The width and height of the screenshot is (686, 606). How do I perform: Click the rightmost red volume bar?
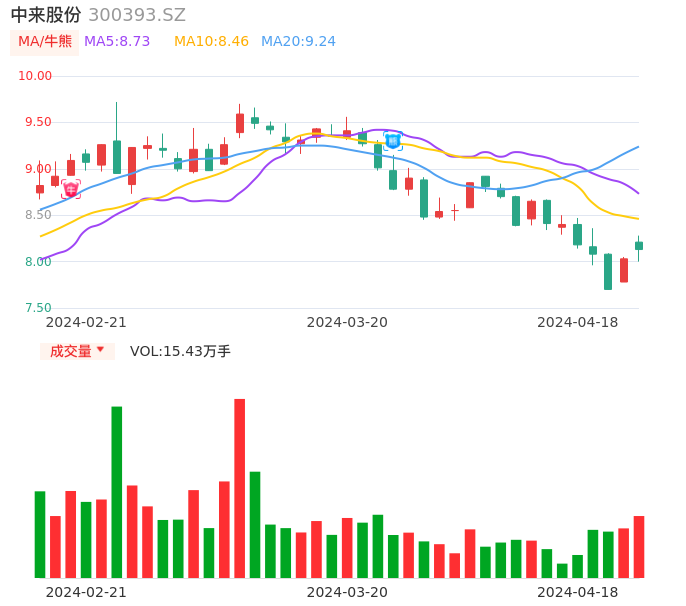point(639,546)
